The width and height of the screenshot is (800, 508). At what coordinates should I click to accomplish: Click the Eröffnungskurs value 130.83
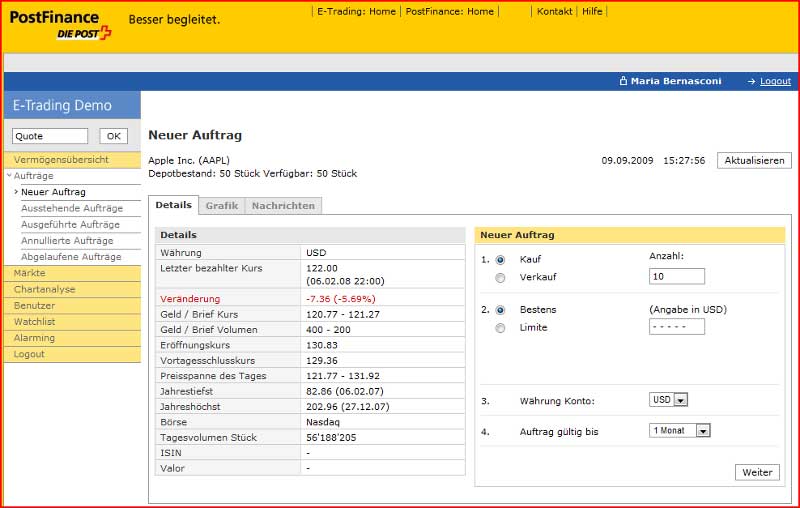[x=322, y=345]
